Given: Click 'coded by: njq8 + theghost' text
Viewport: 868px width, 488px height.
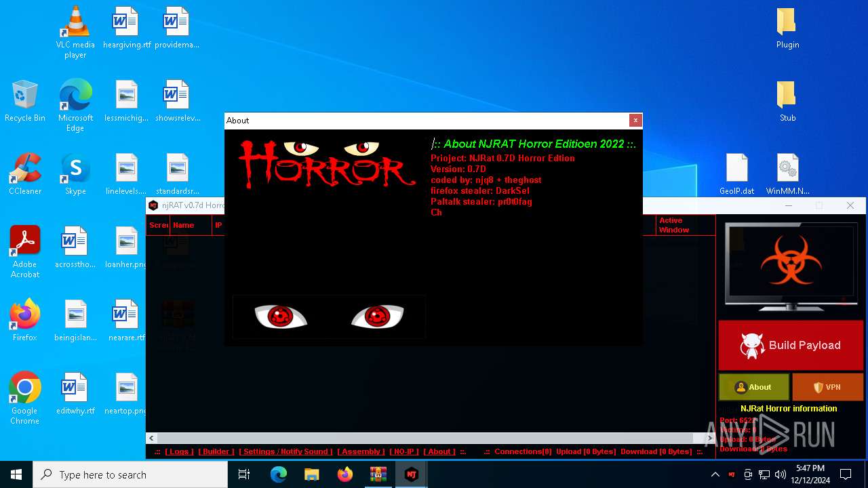Looking at the screenshot, I should click(486, 180).
